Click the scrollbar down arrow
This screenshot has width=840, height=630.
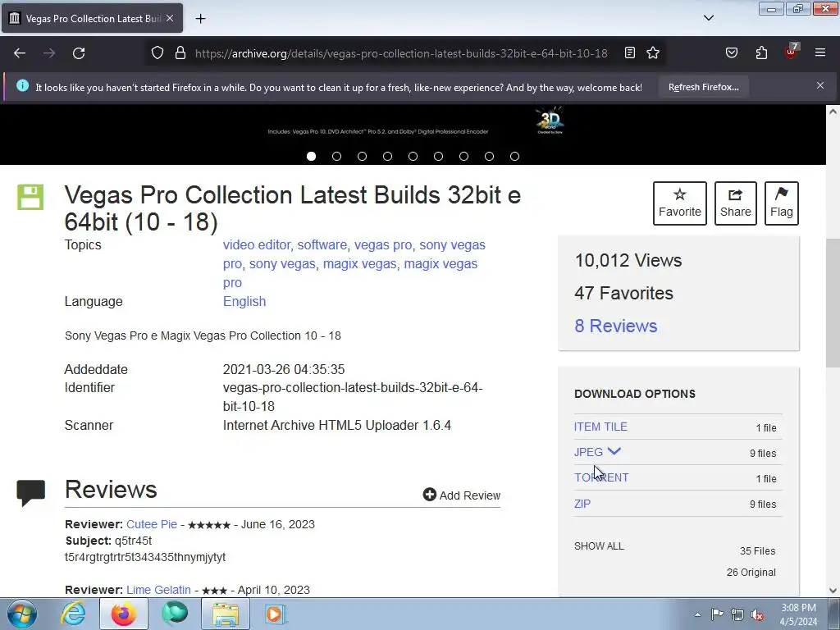click(833, 591)
